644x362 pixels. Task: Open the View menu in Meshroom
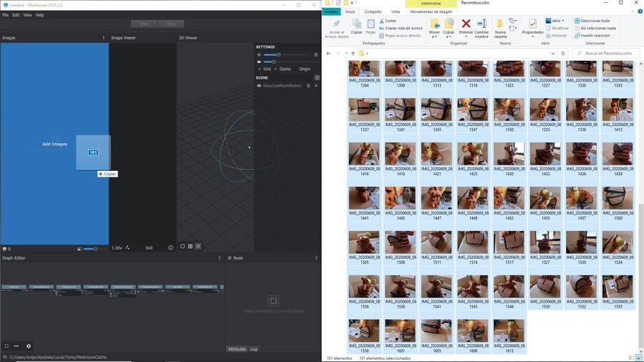(27, 15)
